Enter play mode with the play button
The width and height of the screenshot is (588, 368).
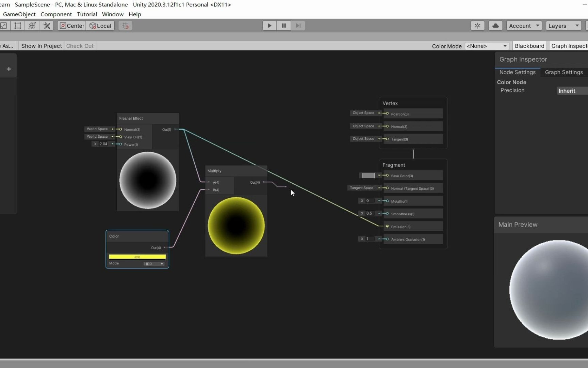[x=269, y=26]
